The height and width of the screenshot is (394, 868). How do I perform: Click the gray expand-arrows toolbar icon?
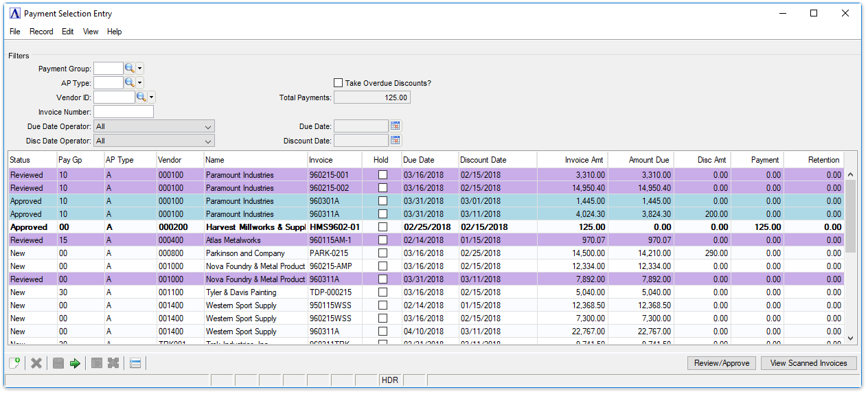pyautogui.click(x=113, y=363)
